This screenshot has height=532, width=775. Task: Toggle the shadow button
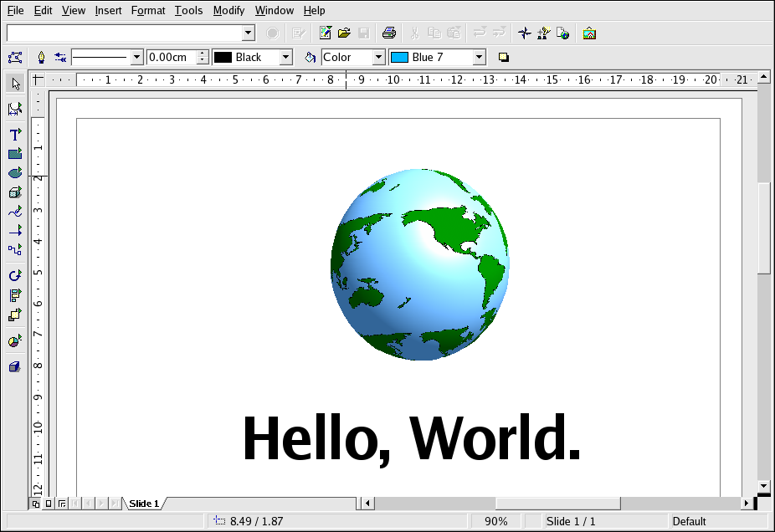pos(504,58)
